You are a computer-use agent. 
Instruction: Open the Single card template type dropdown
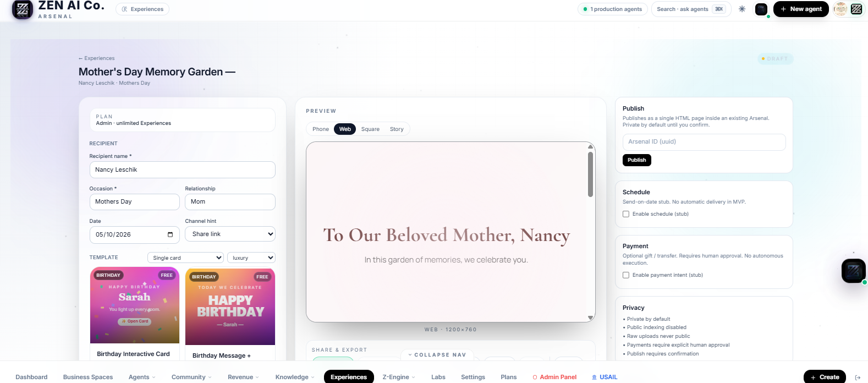185,258
